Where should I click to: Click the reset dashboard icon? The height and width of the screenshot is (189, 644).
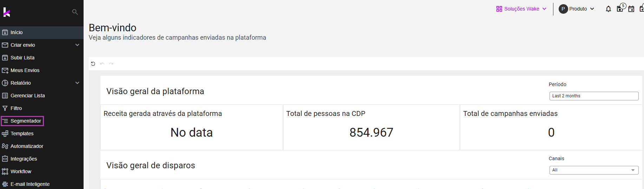(93, 64)
